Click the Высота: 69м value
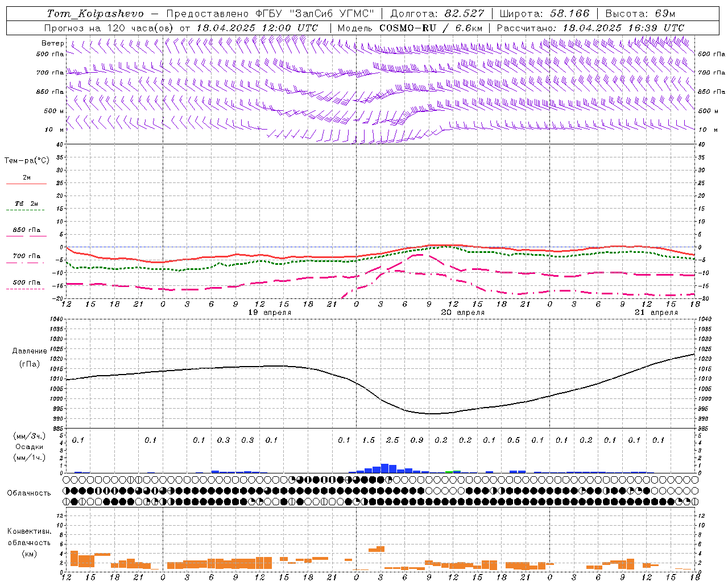 click(640, 14)
